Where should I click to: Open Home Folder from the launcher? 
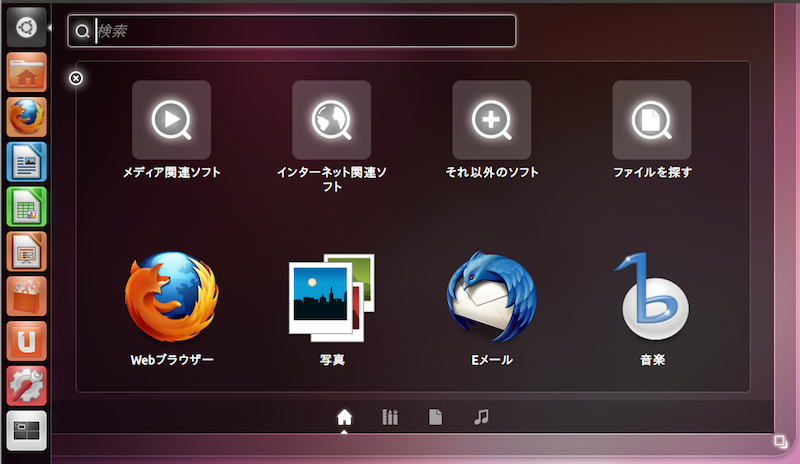27,72
